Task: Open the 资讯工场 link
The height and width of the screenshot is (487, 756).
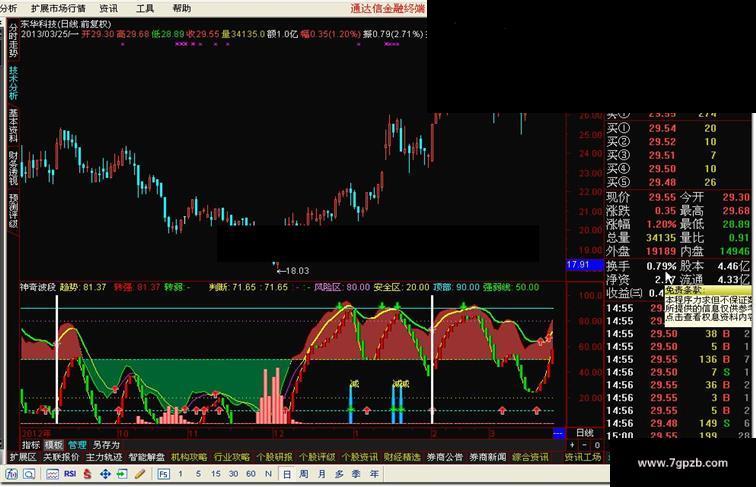Action: pos(582,457)
